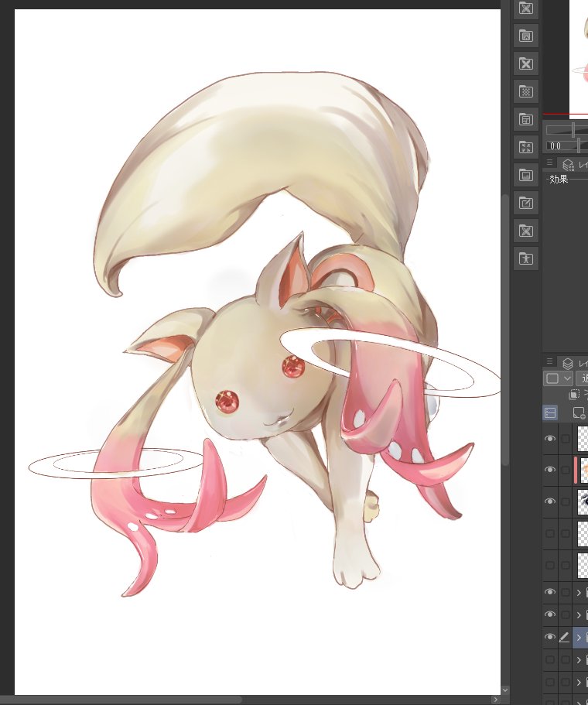Select the red palette color marker on layer

coord(576,470)
